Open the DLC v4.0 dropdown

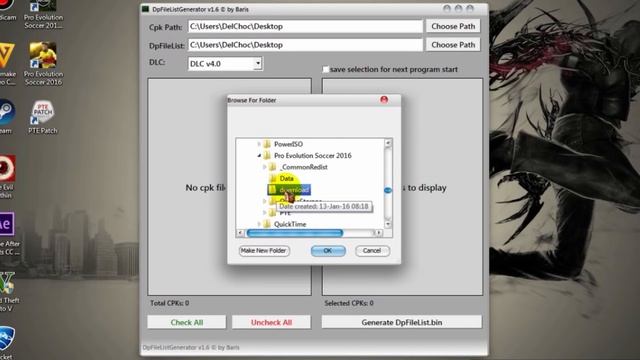tap(258, 63)
